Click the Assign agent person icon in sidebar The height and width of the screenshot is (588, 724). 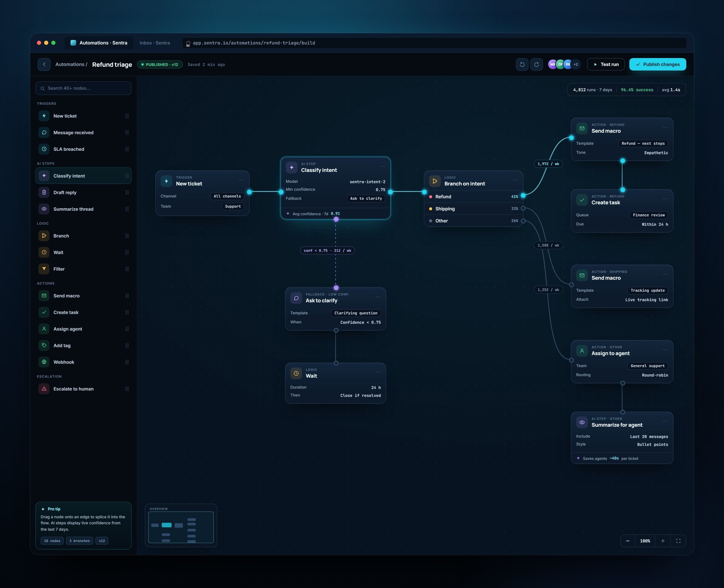click(x=44, y=329)
